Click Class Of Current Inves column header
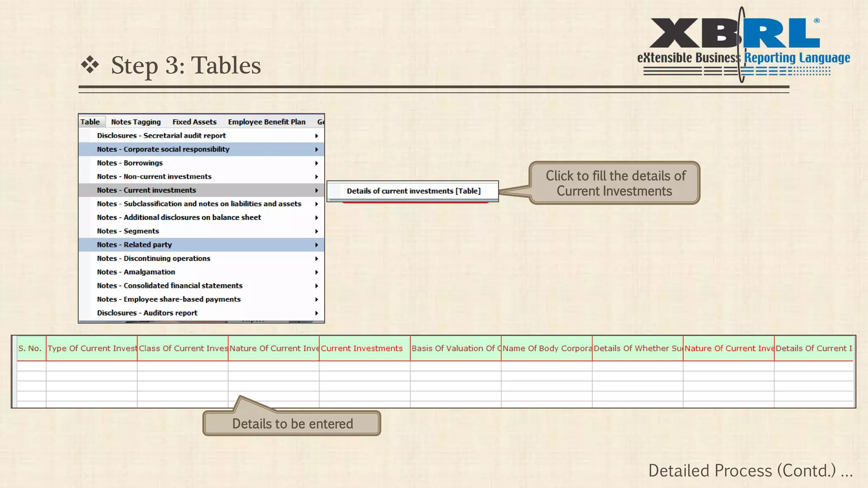 coord(183,348)
